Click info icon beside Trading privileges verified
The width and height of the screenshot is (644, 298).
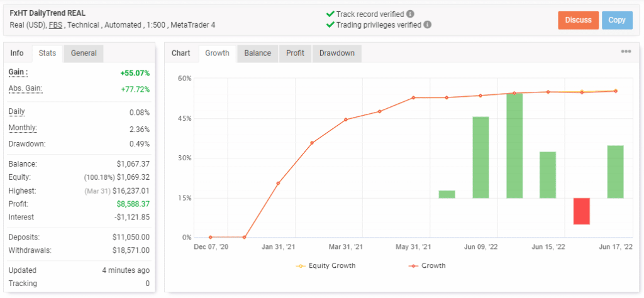(x=428, y=25)
